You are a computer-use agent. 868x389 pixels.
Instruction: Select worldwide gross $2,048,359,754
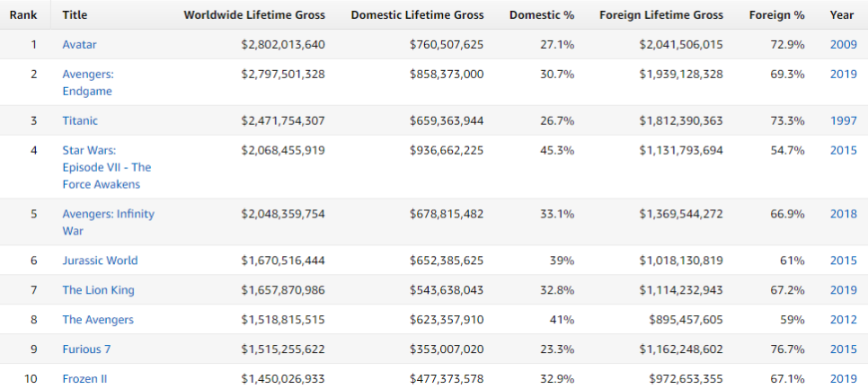pos(283,214)
